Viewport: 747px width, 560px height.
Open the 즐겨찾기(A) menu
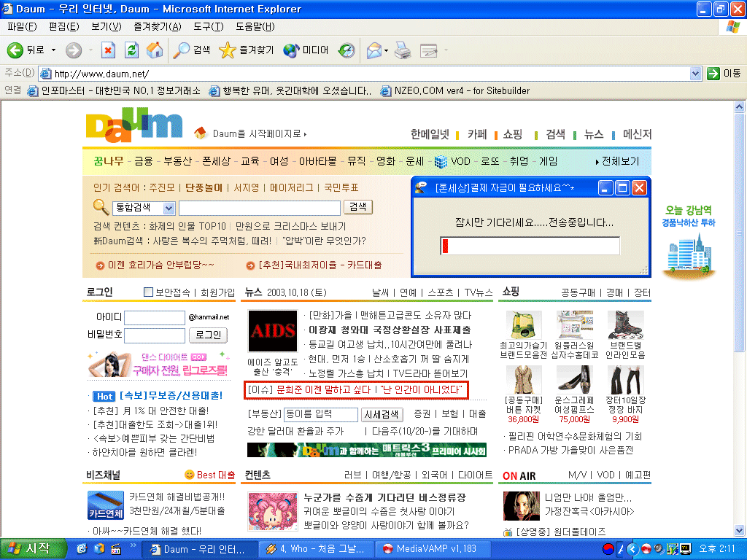pyautogui.click(x=158, y=27)
